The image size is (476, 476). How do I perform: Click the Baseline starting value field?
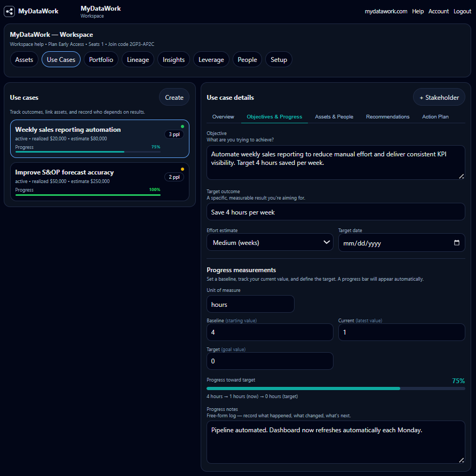(x=269, y=332)
